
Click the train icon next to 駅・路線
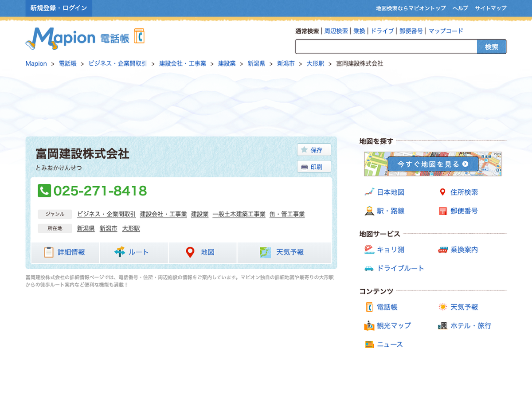click(369, 211)
